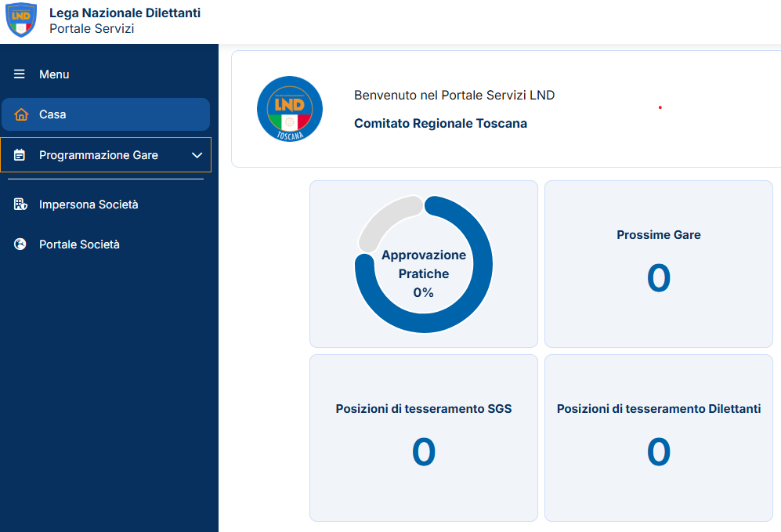Screen dimensions: 781x532
Task: Click the LND shield logo in header
Action: point(21,20)
